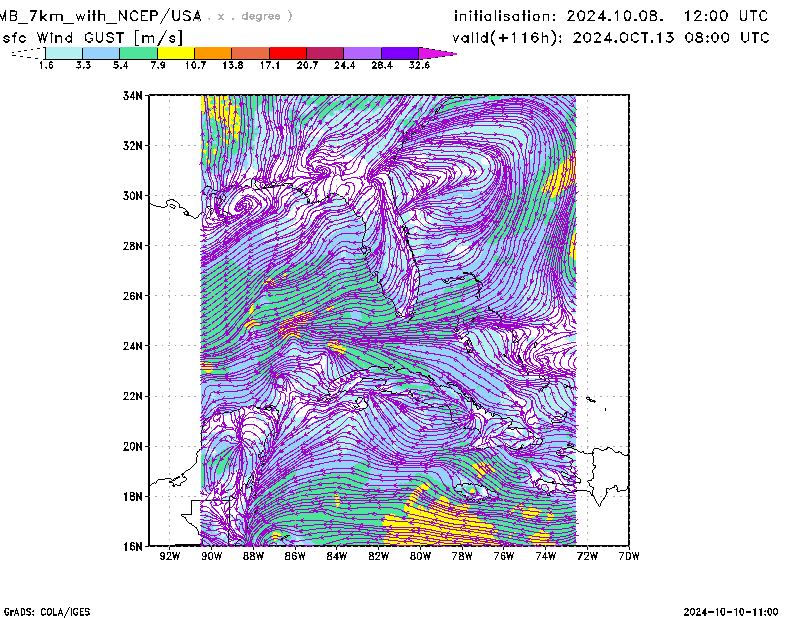
Task: Click the '2024-10-10-11:00' footer timestamp
Action: [x=731, y=612]
